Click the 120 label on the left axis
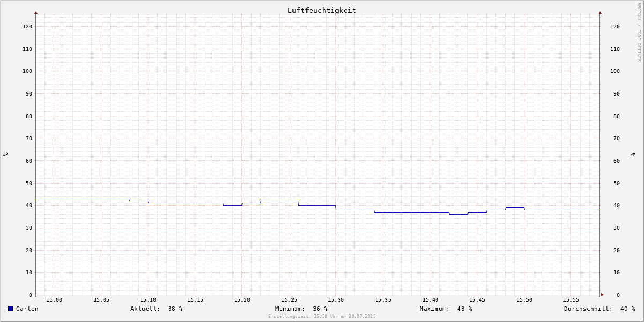The height and width of the screenshot is (322, 644). 27,26
